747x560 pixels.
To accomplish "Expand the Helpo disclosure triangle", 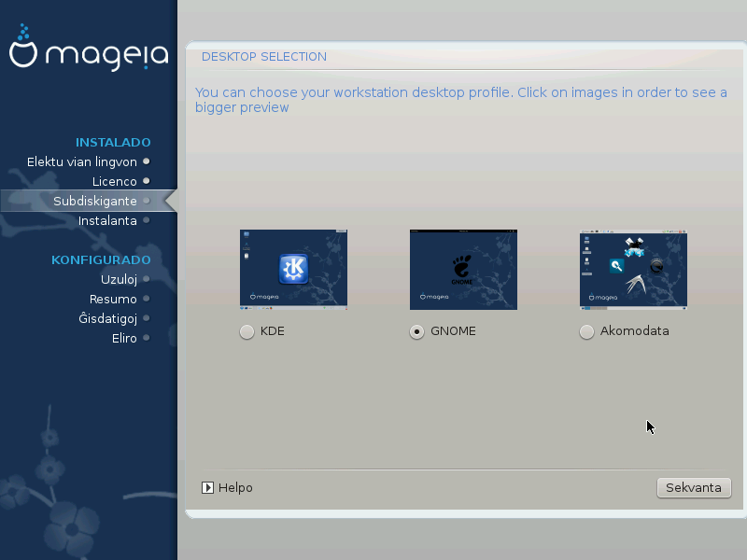I will pos(208,487).
